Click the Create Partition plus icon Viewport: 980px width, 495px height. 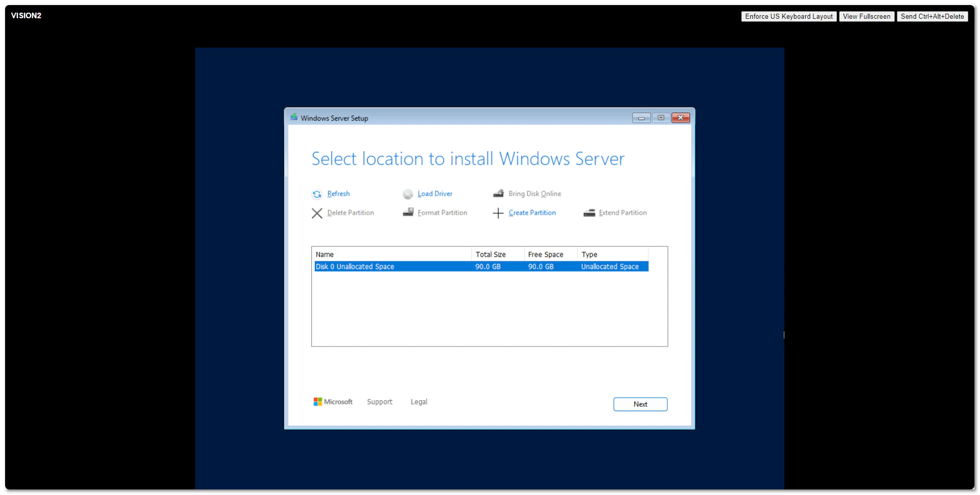coord(498,213)
